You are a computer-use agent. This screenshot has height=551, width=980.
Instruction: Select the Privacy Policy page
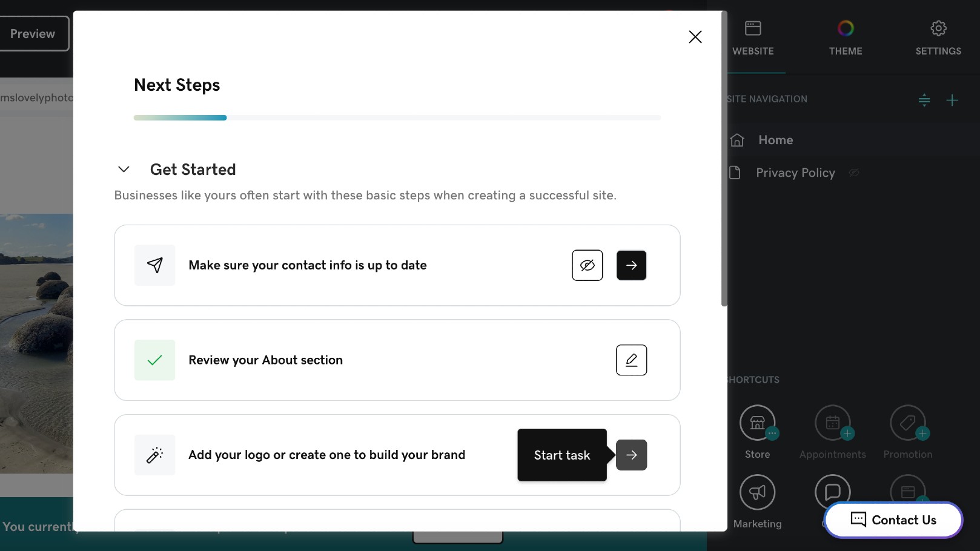click(x=795, y=173)
